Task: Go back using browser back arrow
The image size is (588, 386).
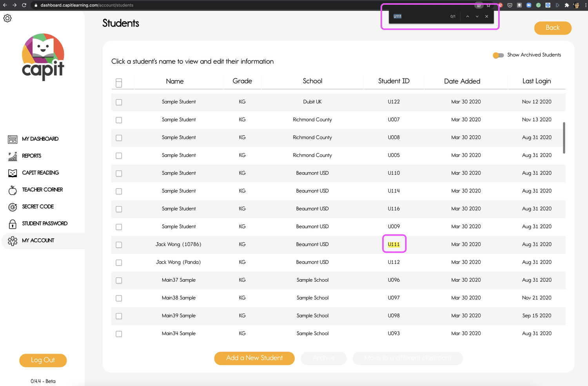Action: coord(5,5)
